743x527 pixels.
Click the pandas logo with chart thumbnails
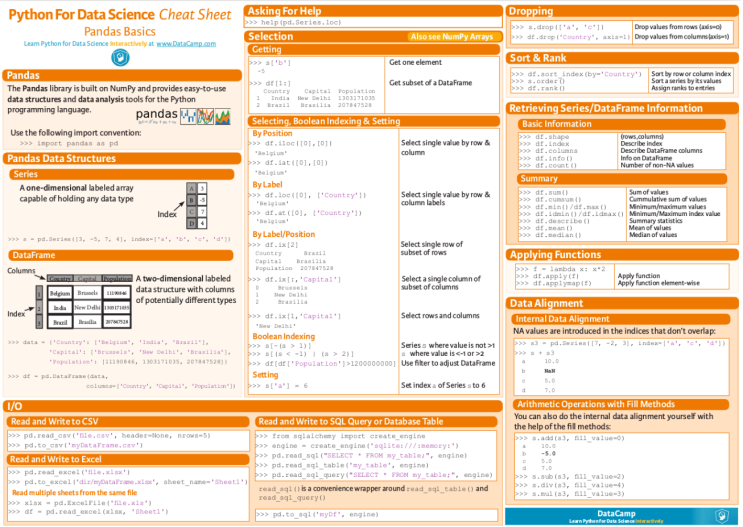click(x=183, y=116)
